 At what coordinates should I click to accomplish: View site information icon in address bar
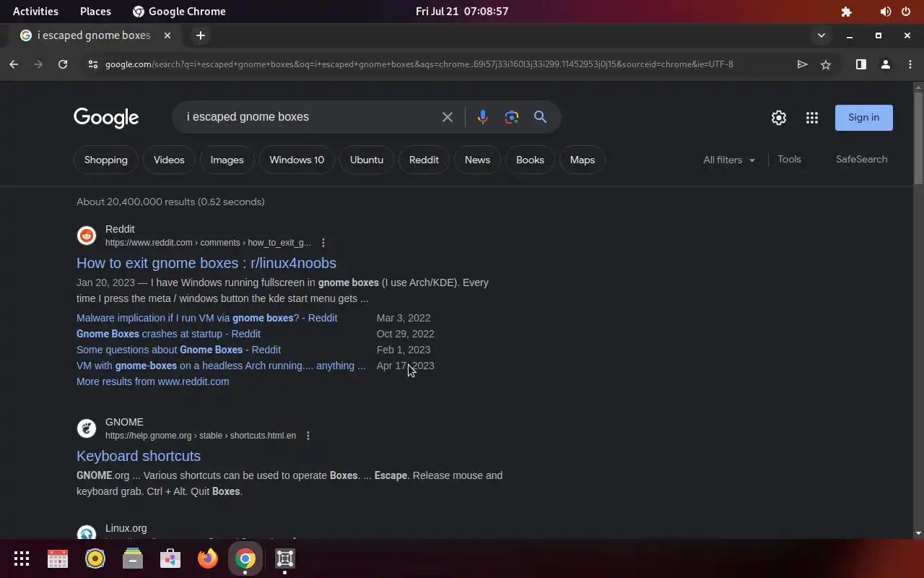click(x=92, y=64)
